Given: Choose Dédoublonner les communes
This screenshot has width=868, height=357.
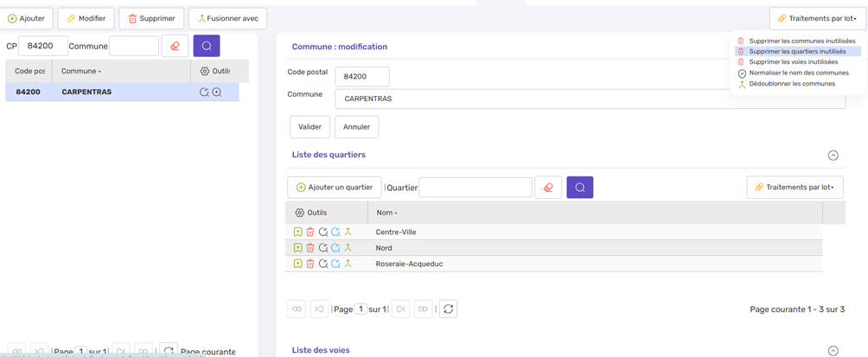Looking at the screenshot, I should coord(791,84).
